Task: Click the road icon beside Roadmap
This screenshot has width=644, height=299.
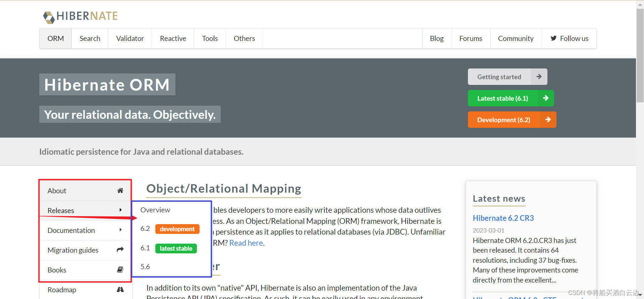Action: tap(120, 289)
